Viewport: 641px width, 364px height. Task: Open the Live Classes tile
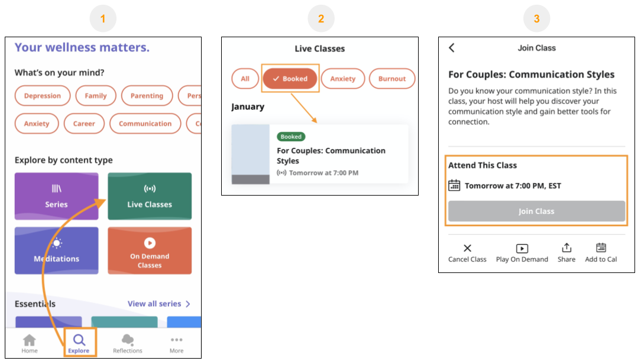click(x=150, y=196)
